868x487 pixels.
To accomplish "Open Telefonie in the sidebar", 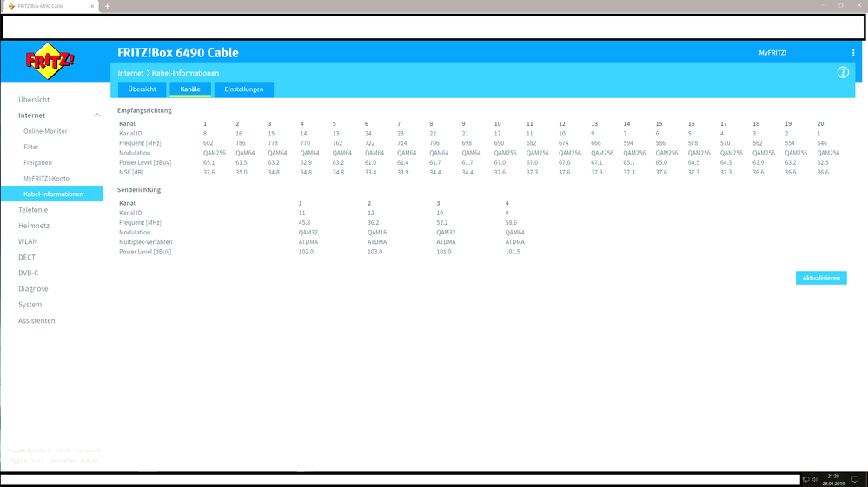I will pyautogui.click(x=33, y=209).
